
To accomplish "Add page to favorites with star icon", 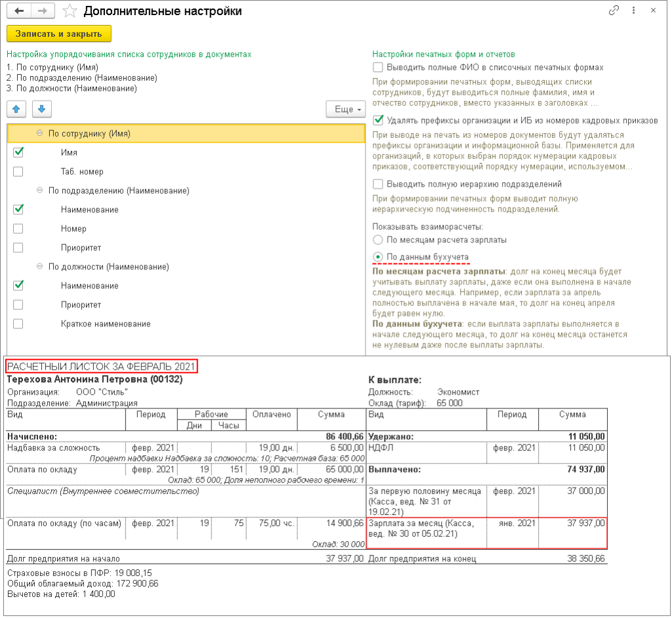I will coord(68,11).
